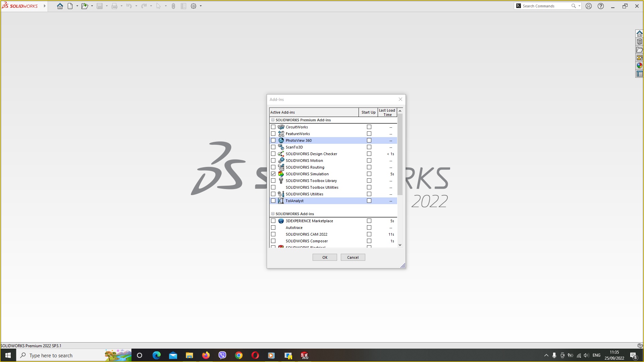Click the Save icon in the toolbar
Screen dimensions: 644x362
[x=100, y=6]
